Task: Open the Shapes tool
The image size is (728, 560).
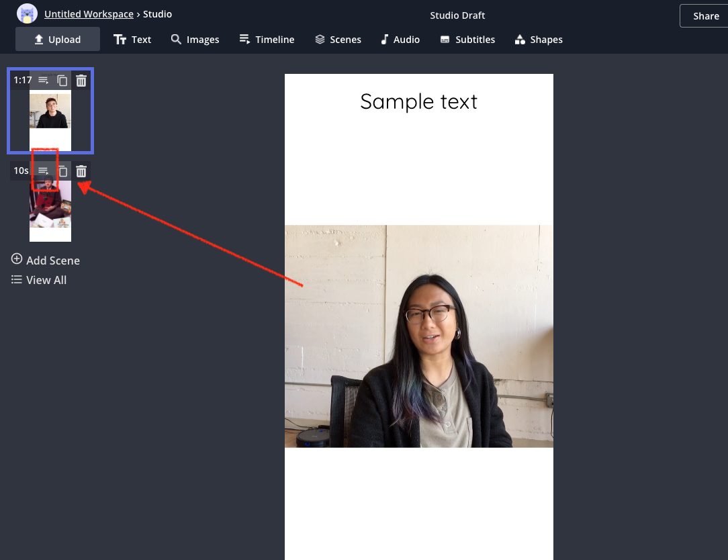Action: tap(539, 40)
